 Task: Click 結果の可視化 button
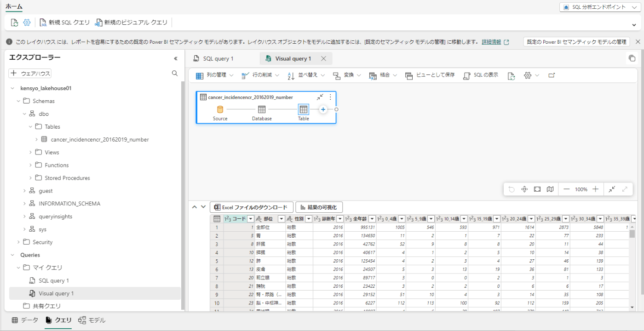tap(319, 207)
